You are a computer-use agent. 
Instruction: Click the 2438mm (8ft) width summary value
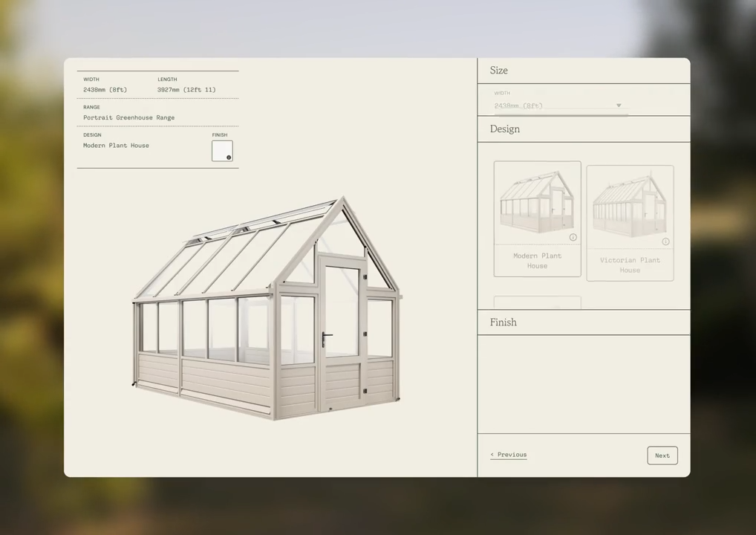tap(105, 90)
